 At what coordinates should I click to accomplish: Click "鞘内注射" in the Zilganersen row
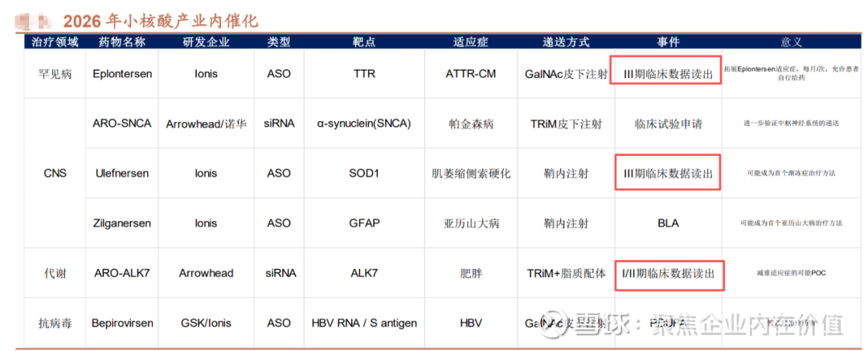point(566,223)
